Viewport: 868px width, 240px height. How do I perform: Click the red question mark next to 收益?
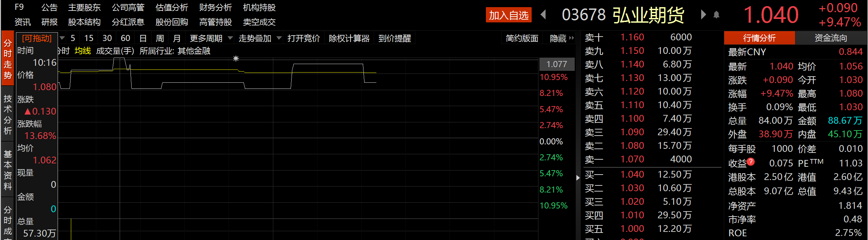751,162
